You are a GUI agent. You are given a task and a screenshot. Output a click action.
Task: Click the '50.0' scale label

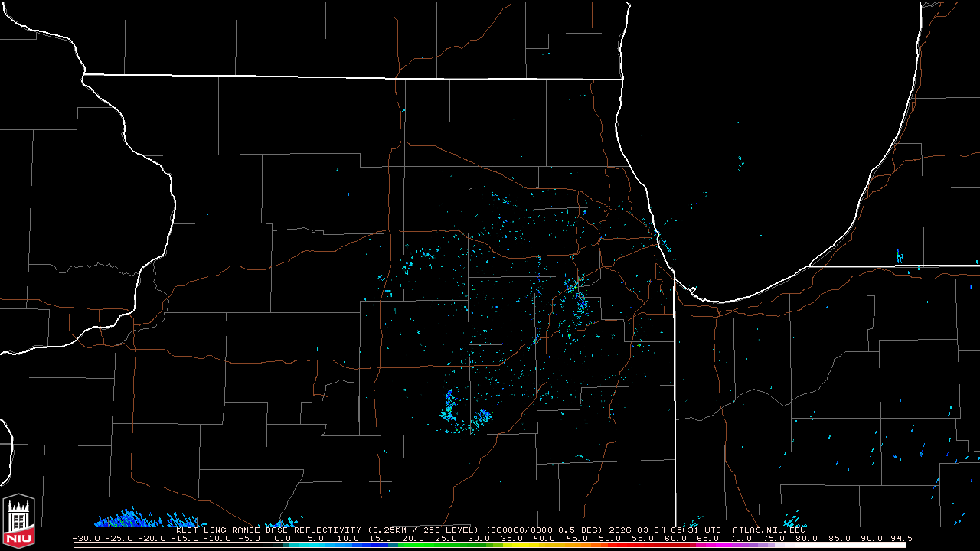click(610, 538)
